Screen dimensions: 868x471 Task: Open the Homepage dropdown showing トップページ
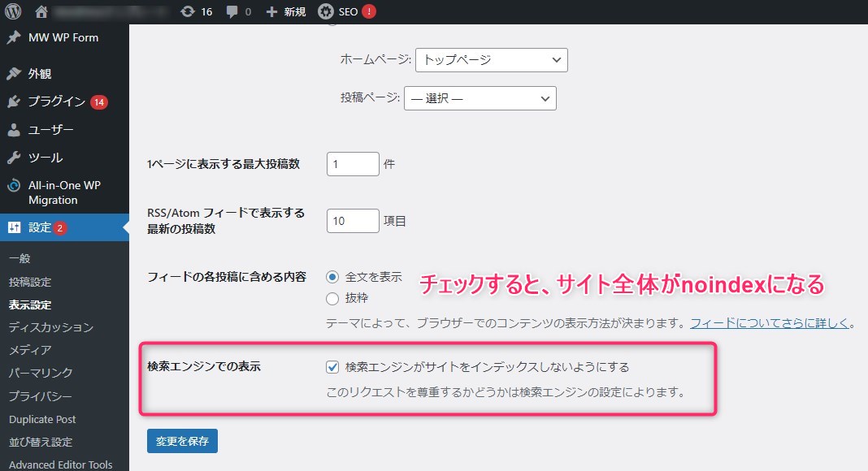pos(491,59)
